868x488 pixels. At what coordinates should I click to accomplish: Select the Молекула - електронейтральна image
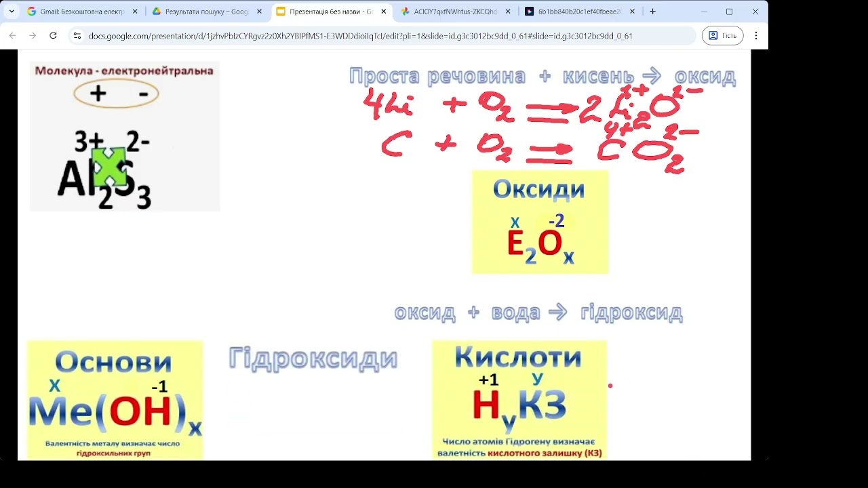125,137
